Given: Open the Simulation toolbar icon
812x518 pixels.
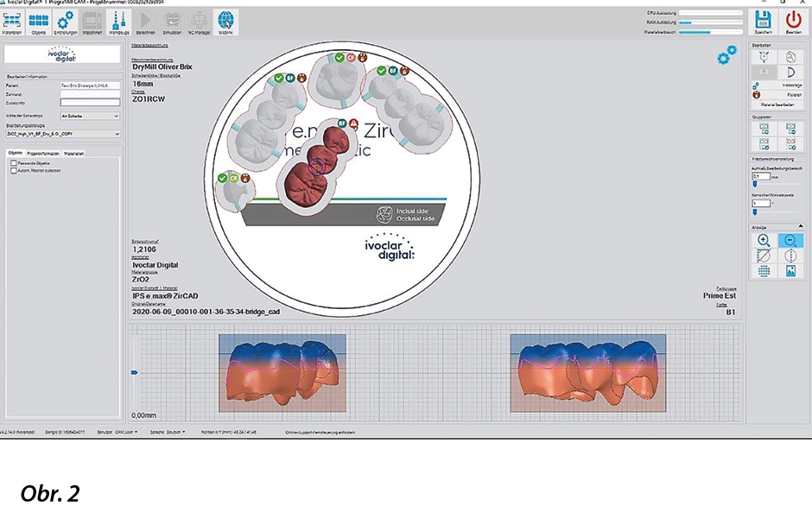Looking at the screenshot, I should pyautogui.click(x=172, y=23).
